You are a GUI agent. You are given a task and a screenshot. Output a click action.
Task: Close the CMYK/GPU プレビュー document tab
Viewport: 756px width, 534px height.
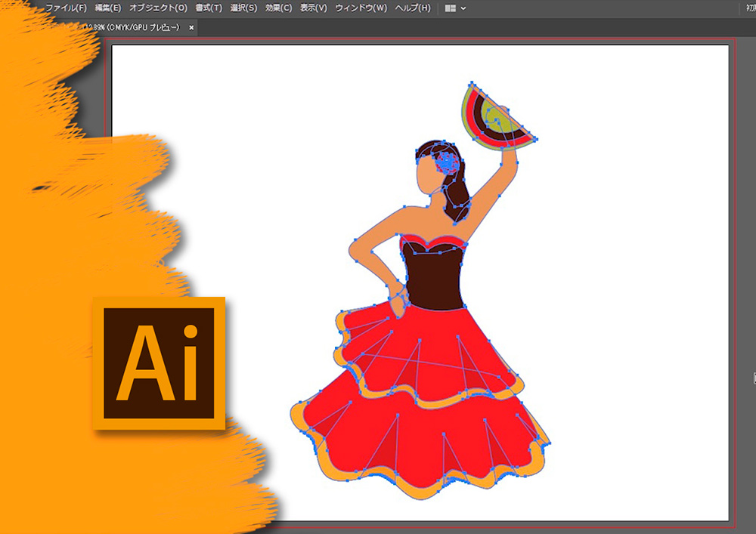(191, 27)
